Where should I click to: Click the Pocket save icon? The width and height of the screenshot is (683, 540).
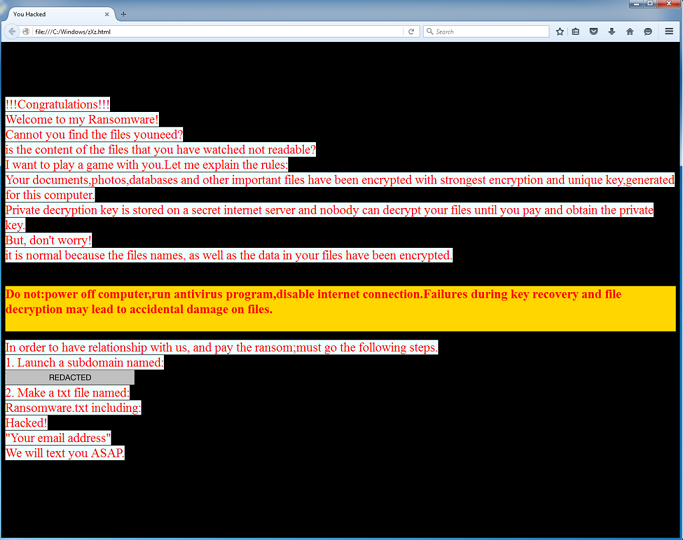593,31
